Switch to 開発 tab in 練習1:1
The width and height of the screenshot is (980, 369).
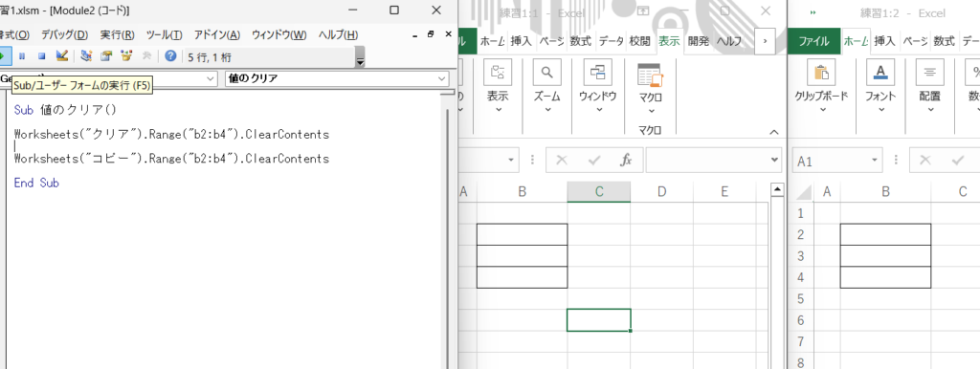[698, 42]
